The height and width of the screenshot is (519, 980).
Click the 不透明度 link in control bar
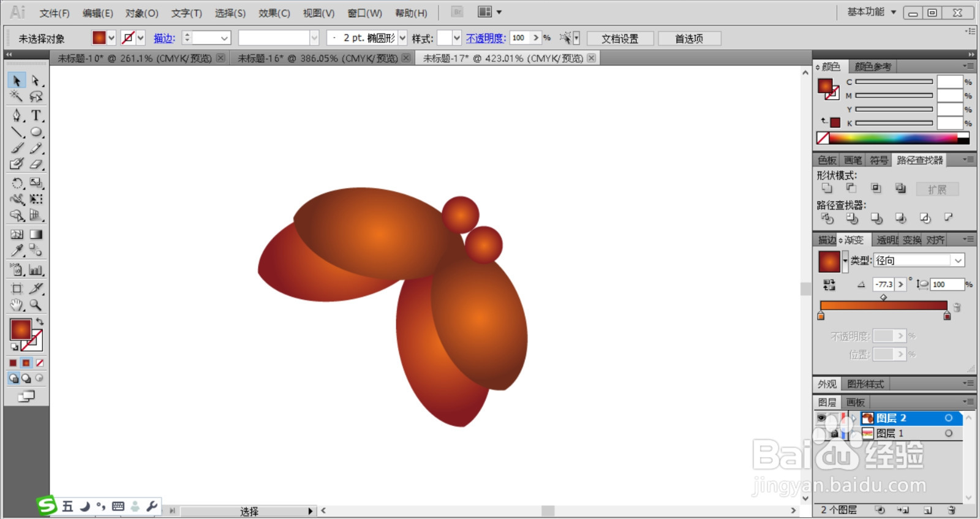(486, 38)
